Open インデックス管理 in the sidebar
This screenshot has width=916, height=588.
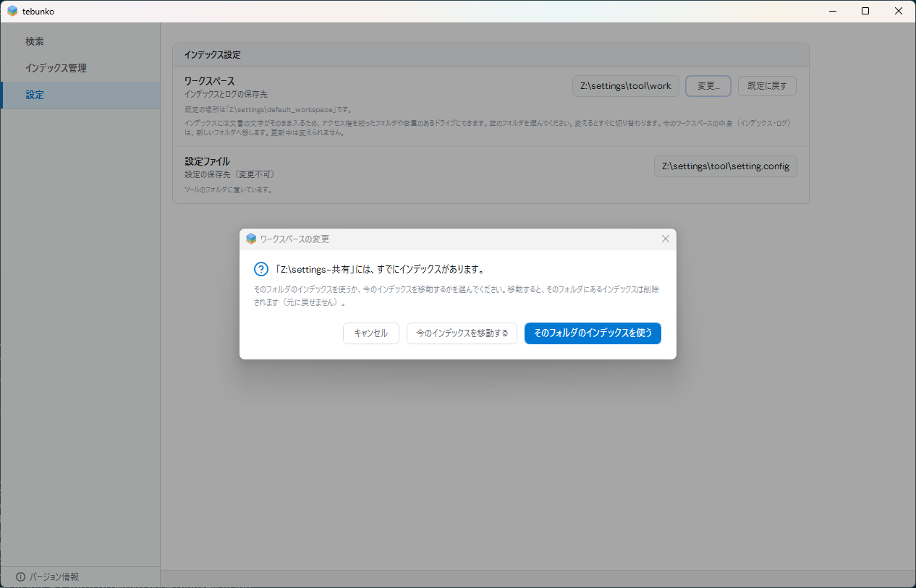[80, 68]
